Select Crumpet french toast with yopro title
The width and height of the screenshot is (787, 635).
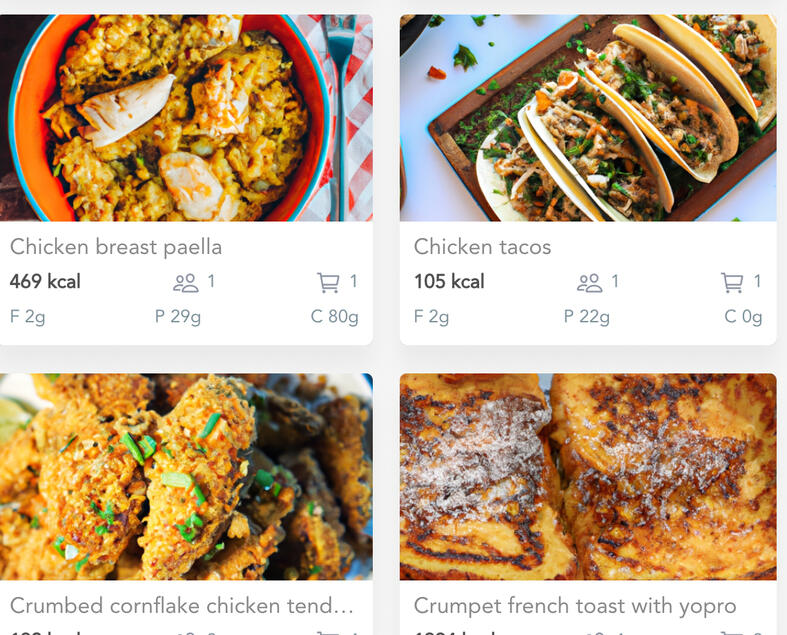tap(575, 606)
